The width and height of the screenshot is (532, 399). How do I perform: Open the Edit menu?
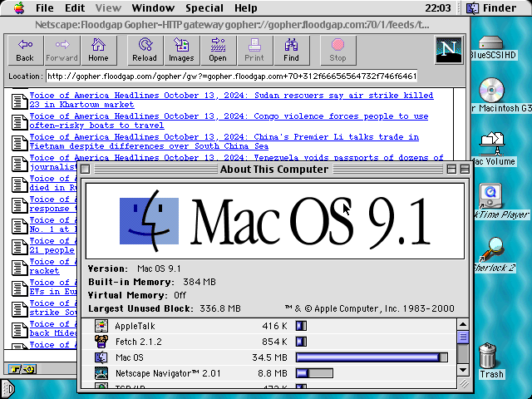pos(75,7)
